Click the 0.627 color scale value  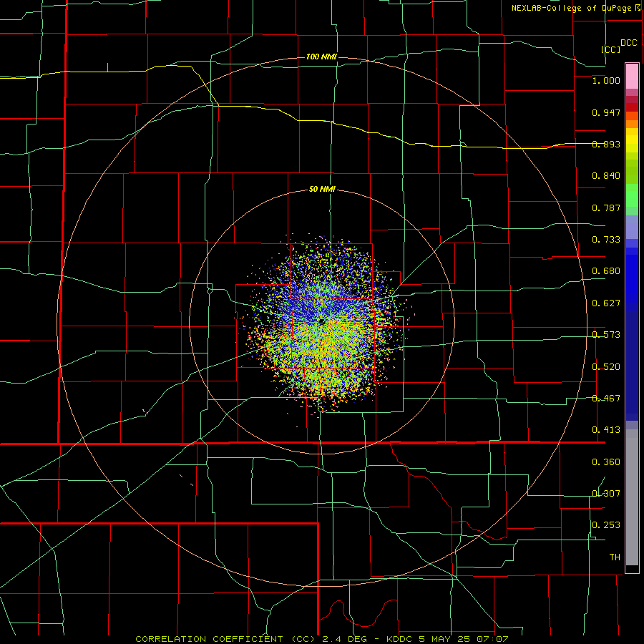(606, 303)
